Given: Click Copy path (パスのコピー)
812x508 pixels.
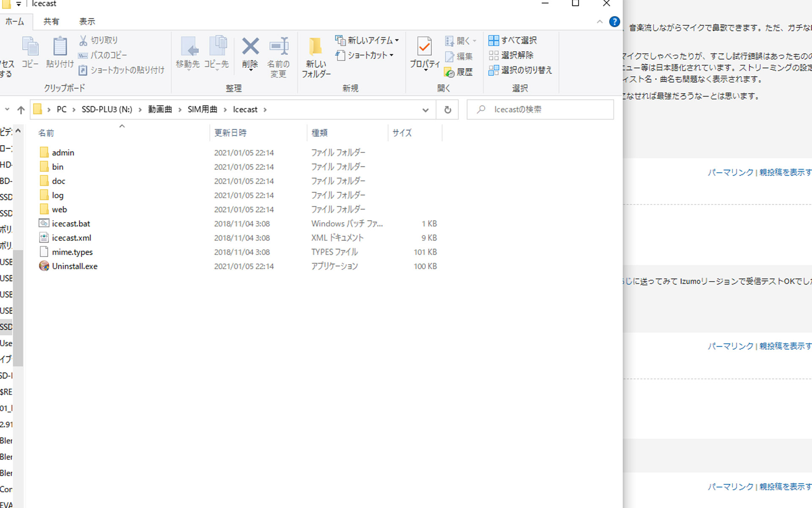Looking at the screenshot, I should 103,55.
